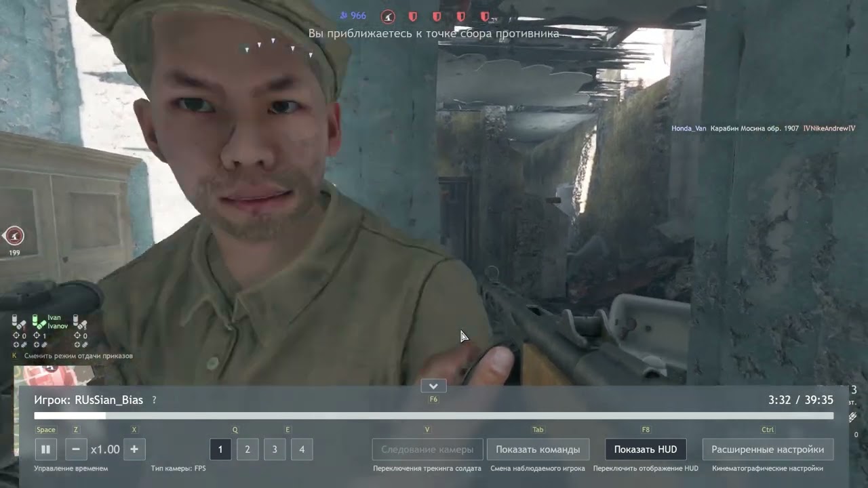This screenshot has width=868, height=488.
Task: Click IVNikeAndrewIV in the kill feed
Action: [x=829, y=128]
